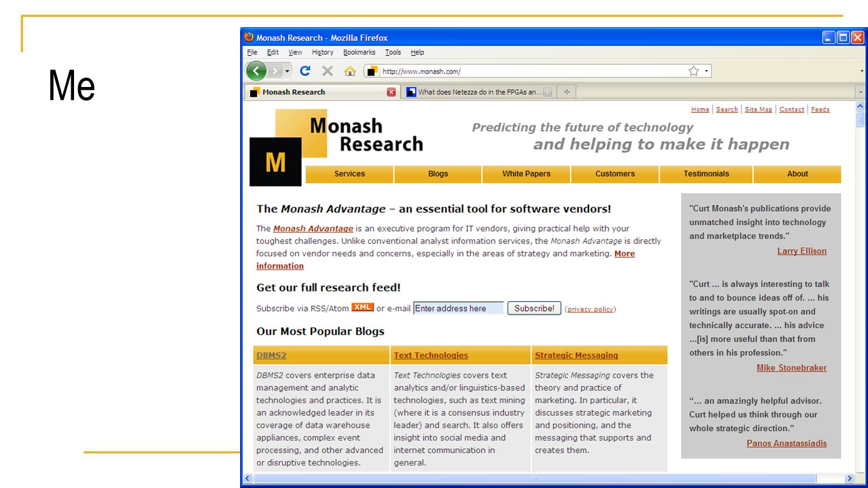Click the Feeds link at top
This screenshot has width=868, height=488.
click(x=820, y=110)
